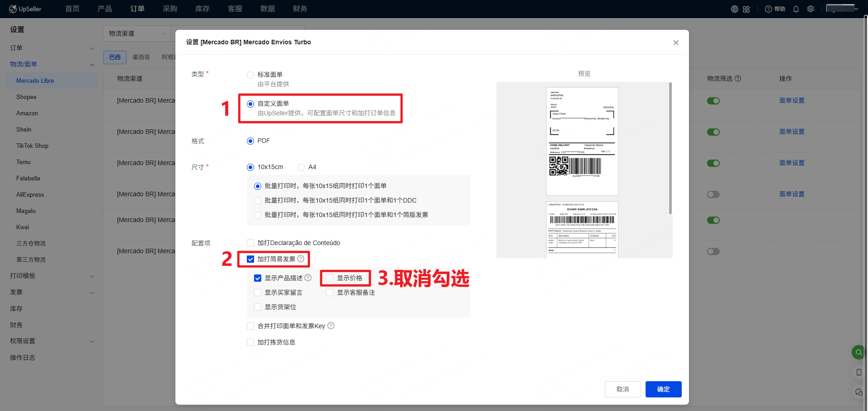Click the preview panel scrollbar

(x=670, y=149)
